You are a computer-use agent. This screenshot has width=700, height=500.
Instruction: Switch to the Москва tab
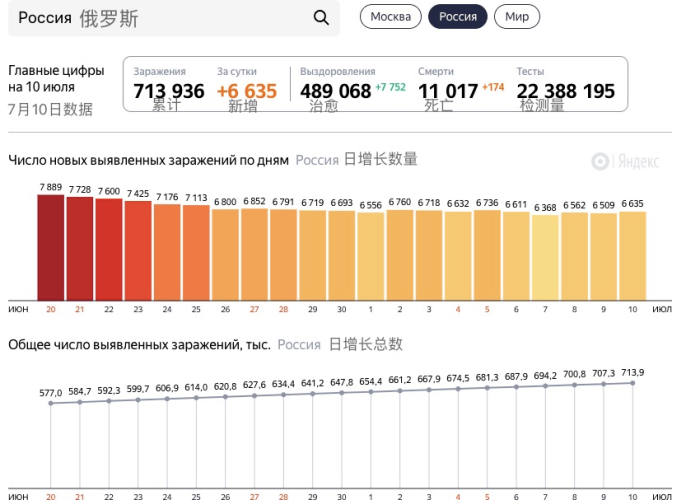(391, 17)
